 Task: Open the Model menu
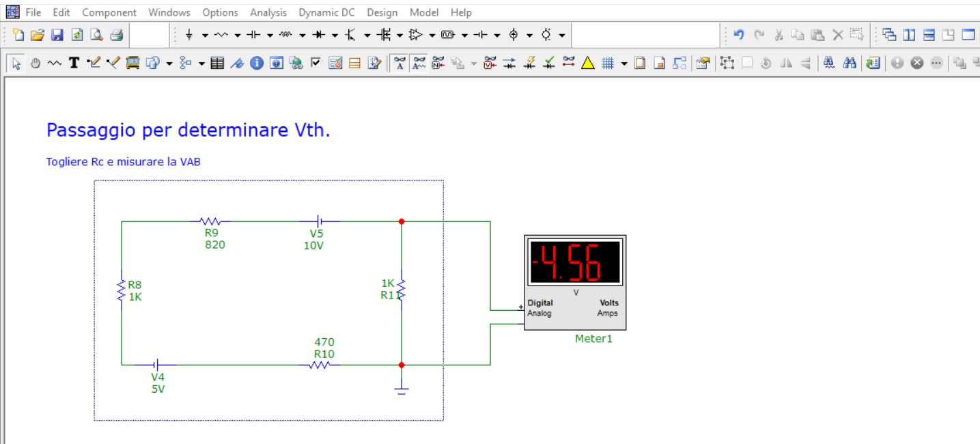coord(424,12)
